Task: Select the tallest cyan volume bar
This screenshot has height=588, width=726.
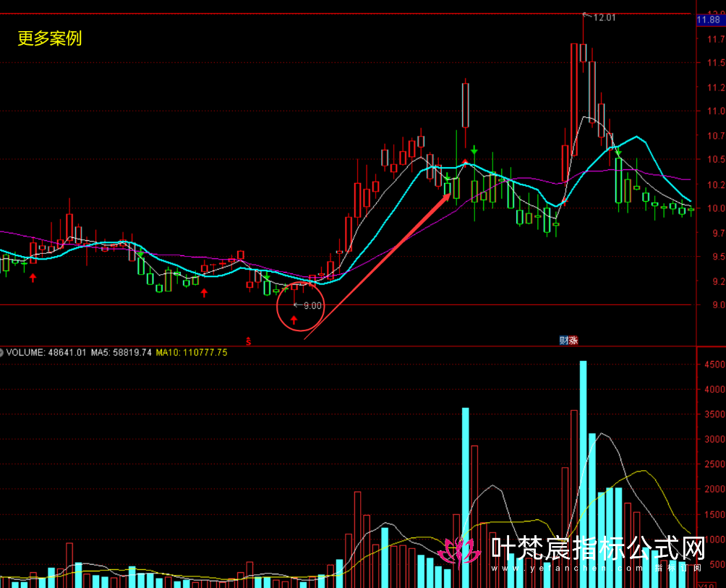Action: click(x=583, y=474)
